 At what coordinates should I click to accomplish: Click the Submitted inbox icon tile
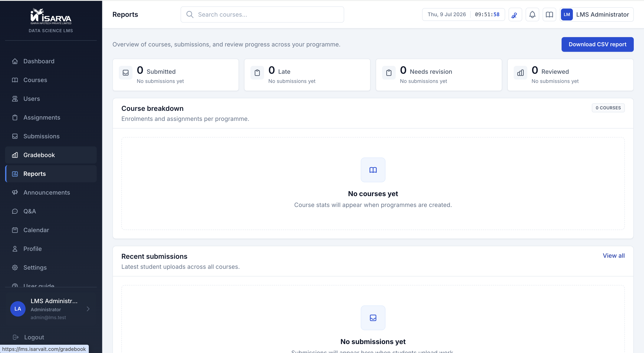[x=125, y=73]
